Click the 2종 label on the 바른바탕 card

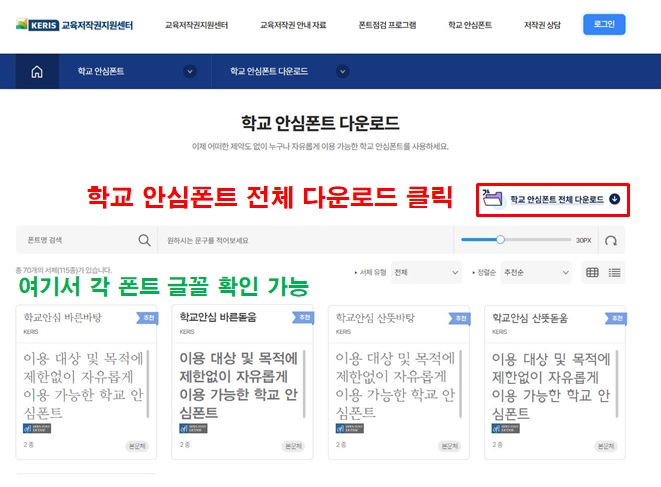click(x=29, y=444)
